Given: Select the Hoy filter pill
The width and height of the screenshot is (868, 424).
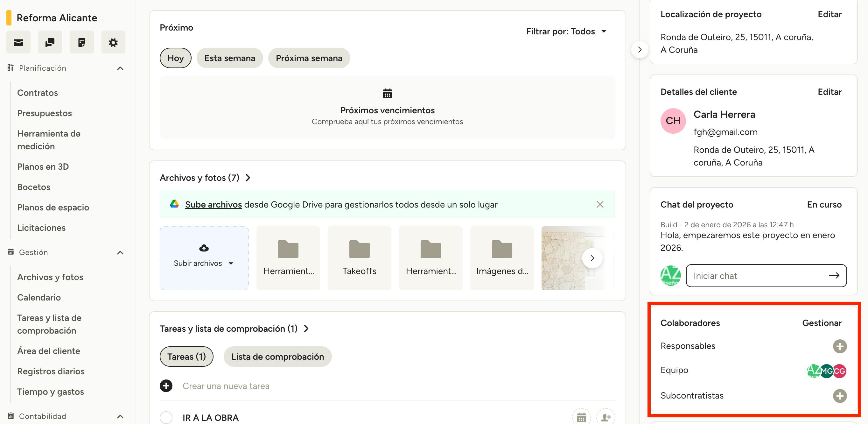Looking at the screenshot, I should 176,58.
